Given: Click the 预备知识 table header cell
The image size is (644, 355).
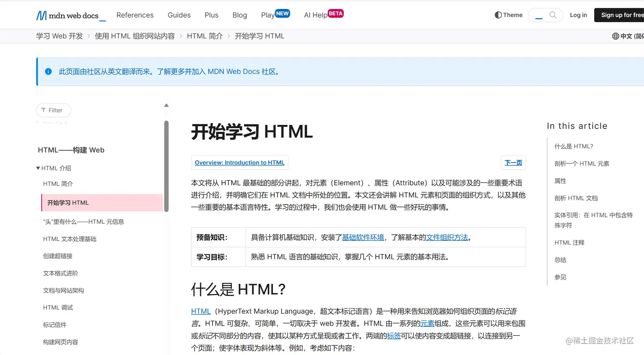Looking at the screenshot, I should coord(218,237).
